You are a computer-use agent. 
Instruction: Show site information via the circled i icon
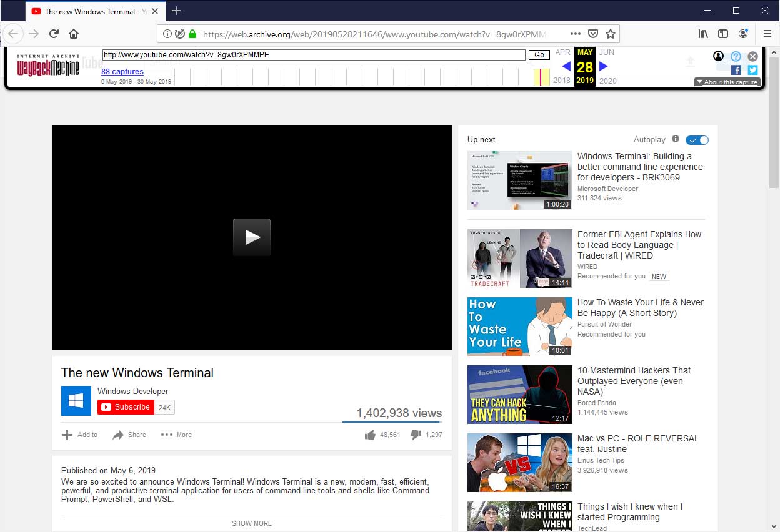[167, 34]
